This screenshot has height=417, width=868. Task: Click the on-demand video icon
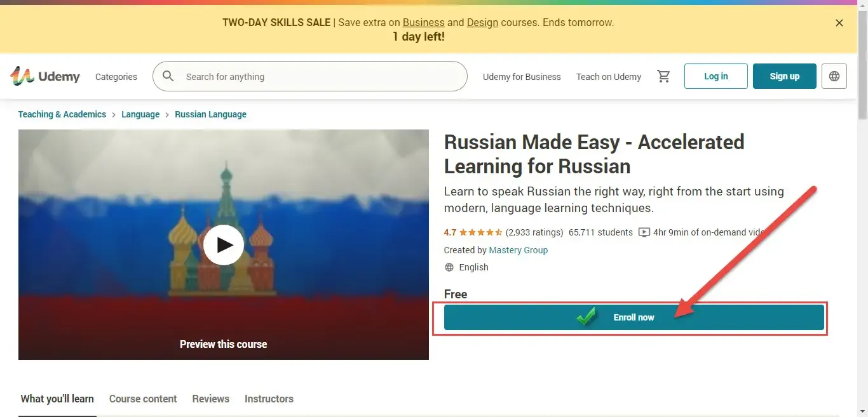[x=644, y=232]
